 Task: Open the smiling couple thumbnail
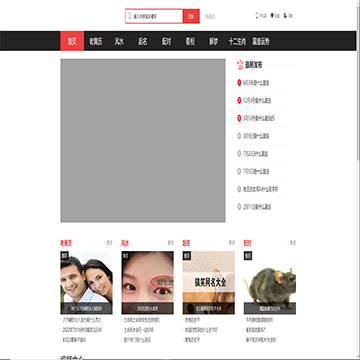tap(86, 283)
